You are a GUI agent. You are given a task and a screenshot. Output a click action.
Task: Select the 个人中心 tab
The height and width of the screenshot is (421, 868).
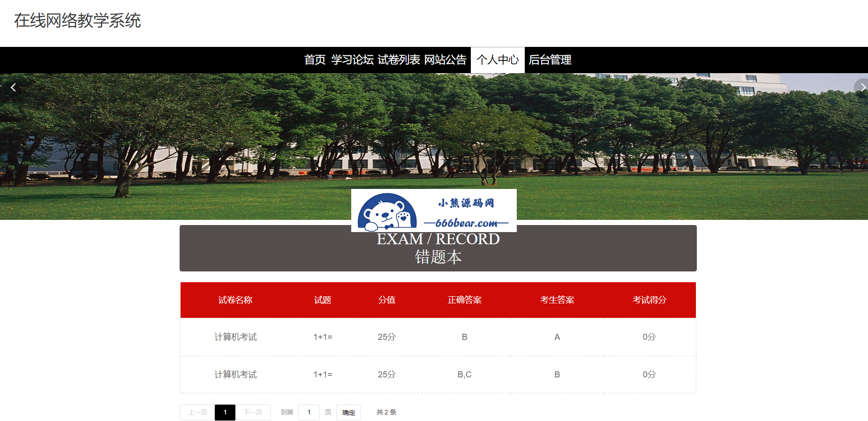point(498,60)
